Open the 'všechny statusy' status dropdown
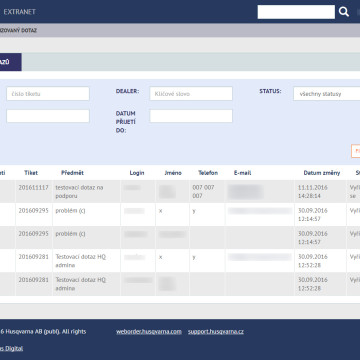 point(327,94)
